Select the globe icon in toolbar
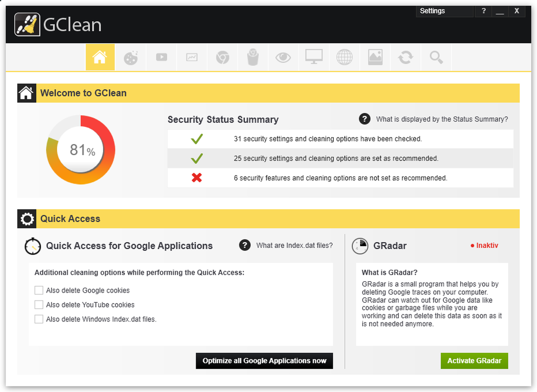 click(x=344, y=58)
